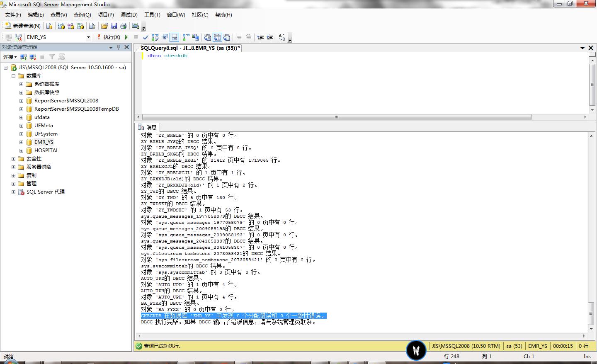Screen dimensions: 597x364
Task: Open the 查询(Q) menu
Action: [82, 15]
